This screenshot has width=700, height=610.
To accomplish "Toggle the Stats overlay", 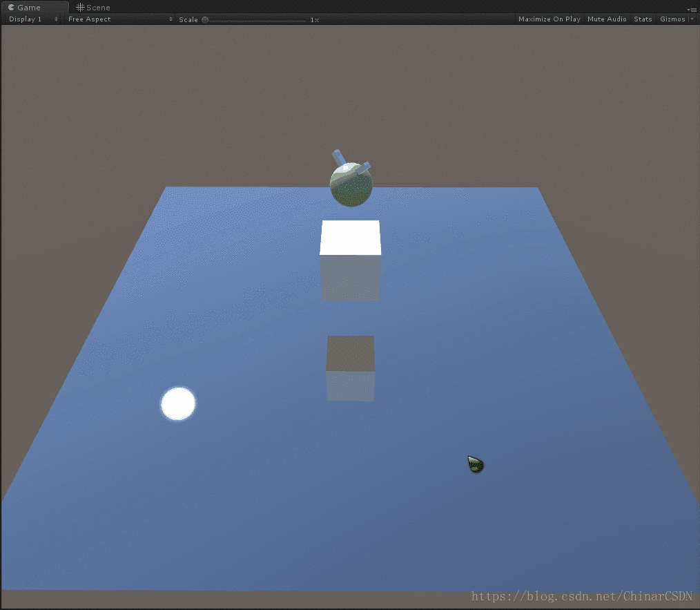I will tap(643, 19).
